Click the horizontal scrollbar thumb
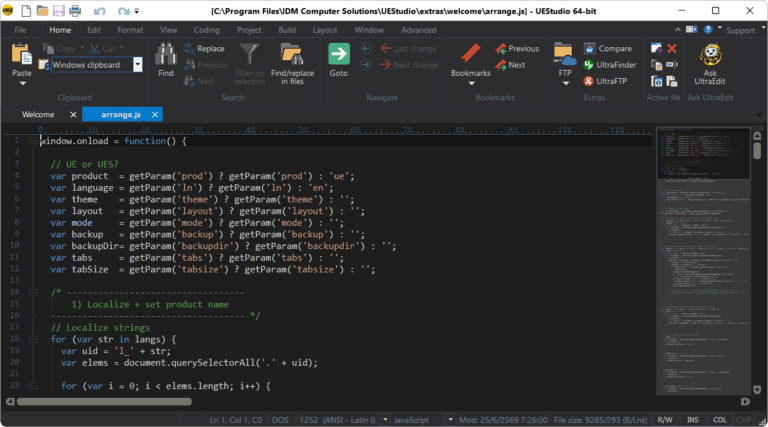This screenshot has width=768, height=427. 104,402
